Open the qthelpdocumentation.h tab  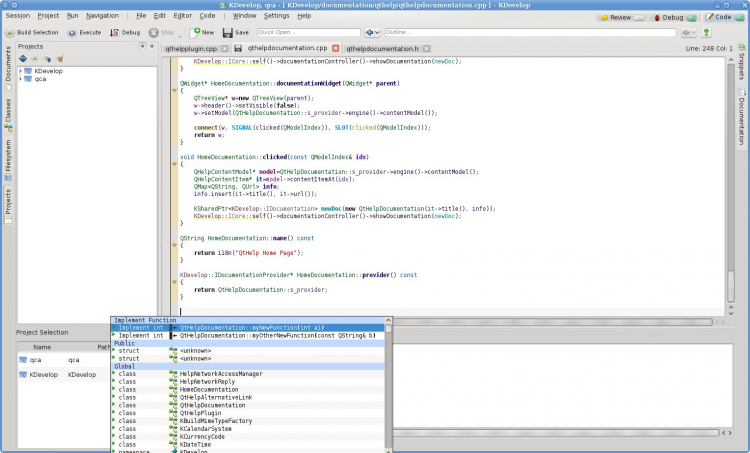(x=382, y=48)
